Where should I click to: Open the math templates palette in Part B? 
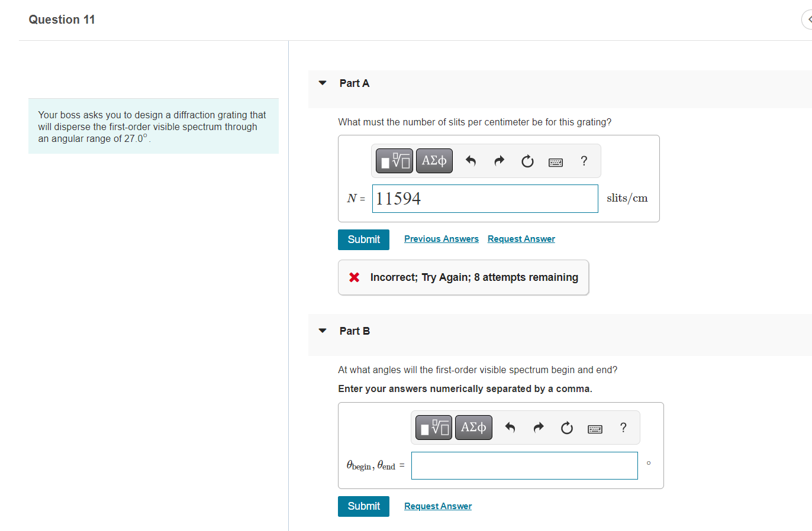click(x=433, y=427)
